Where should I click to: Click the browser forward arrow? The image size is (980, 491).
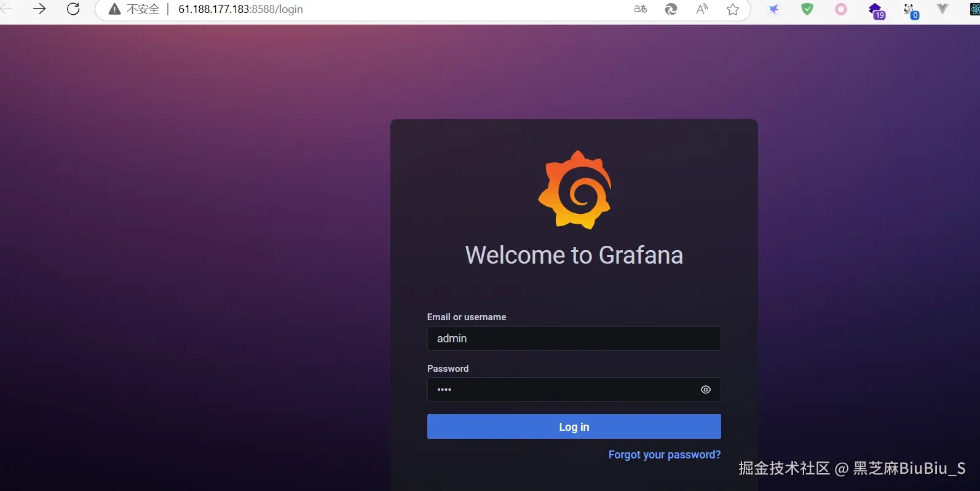[x=39, y=9]
